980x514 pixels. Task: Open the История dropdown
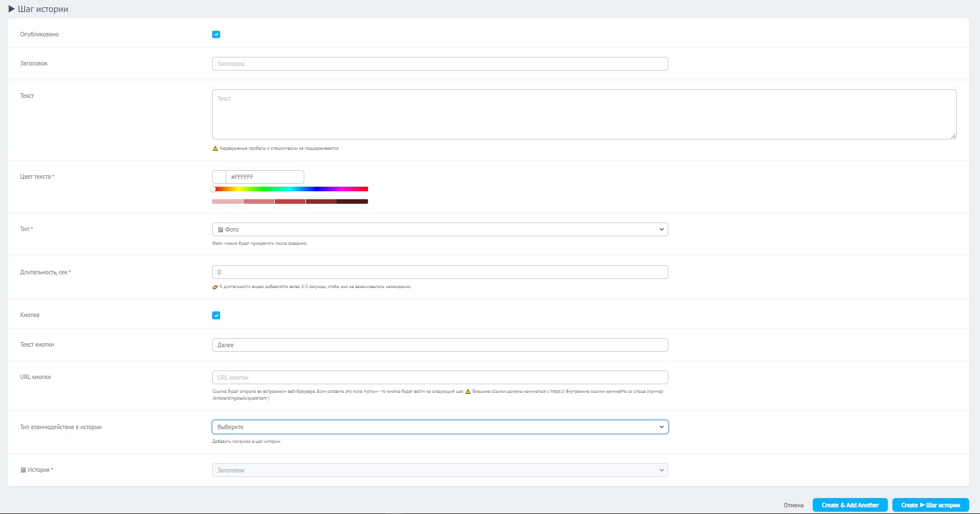440,470
